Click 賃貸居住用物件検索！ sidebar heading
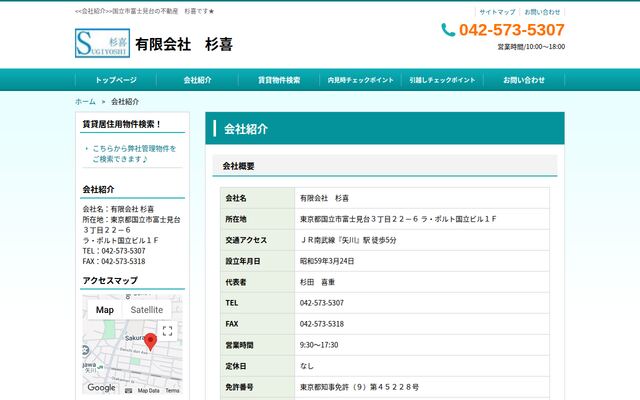This screenshot has height=400, width=640. click(122, 124)
